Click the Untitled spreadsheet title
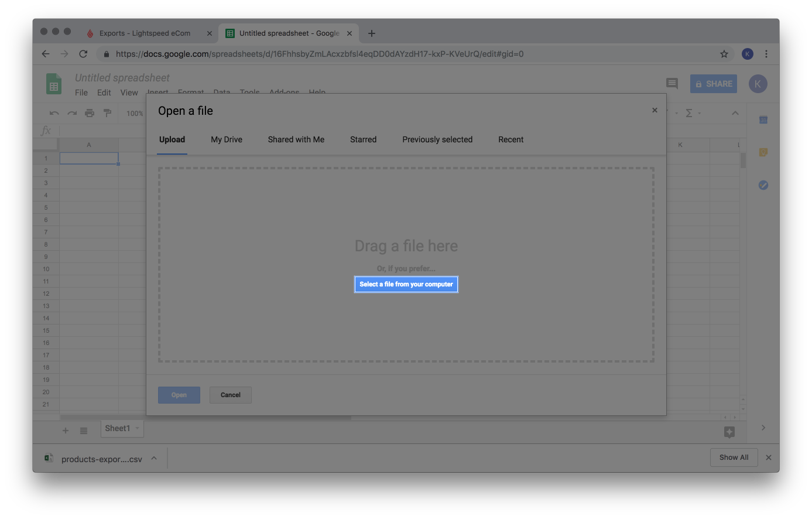 (x=122, y=78)
